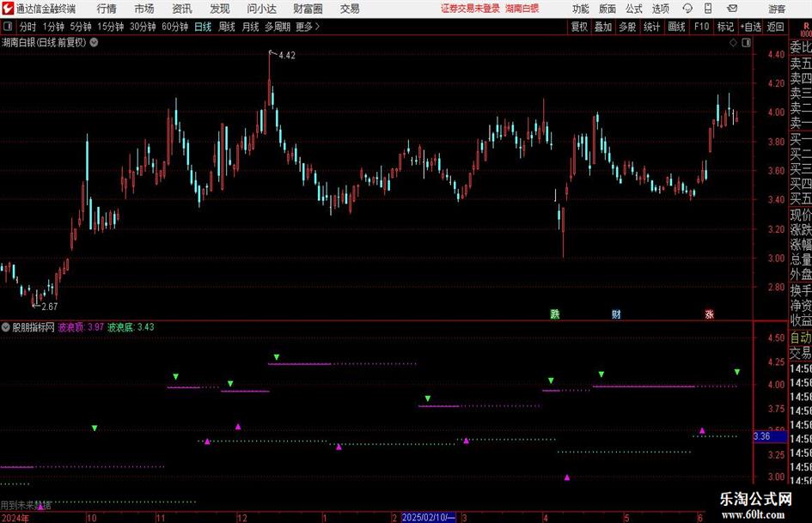Click the 4.42 high price label

[286, 56]
